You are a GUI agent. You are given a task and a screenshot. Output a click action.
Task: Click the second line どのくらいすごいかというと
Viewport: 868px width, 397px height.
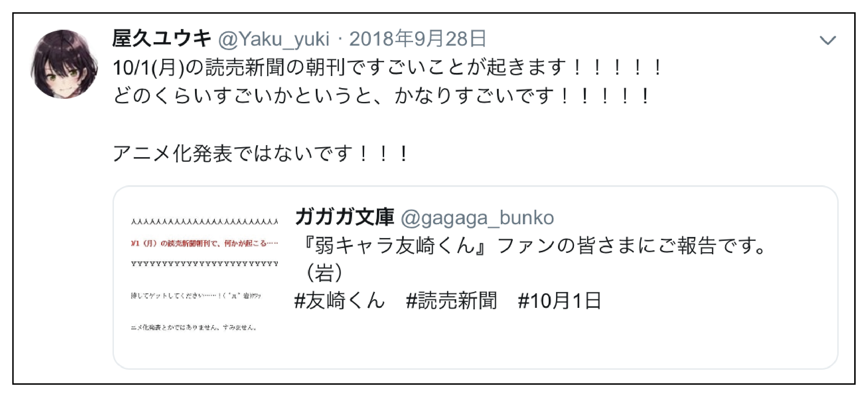coord(381,96)
